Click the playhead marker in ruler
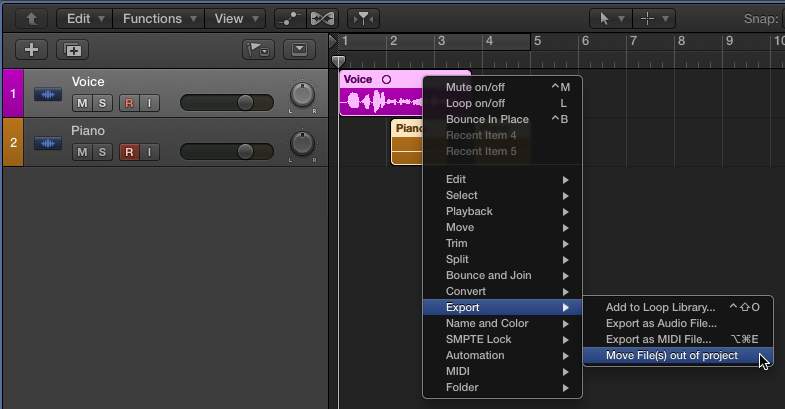This screenshot has width=785, height=409. click(338, 62)
